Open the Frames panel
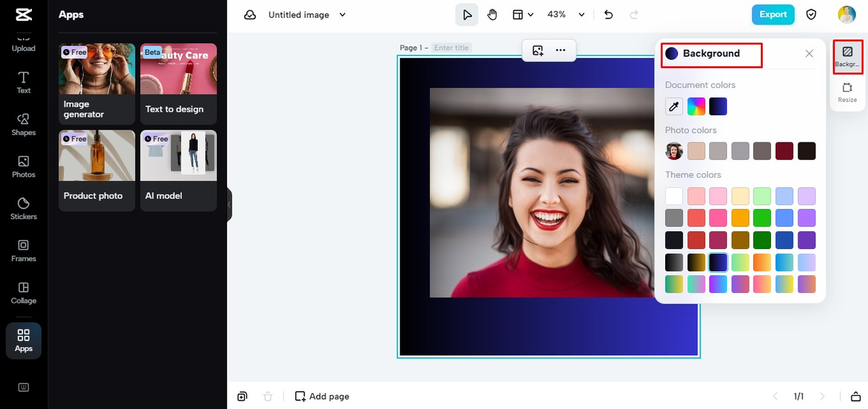The width and height of the screenshot is (868, 409). click(24, 250)
